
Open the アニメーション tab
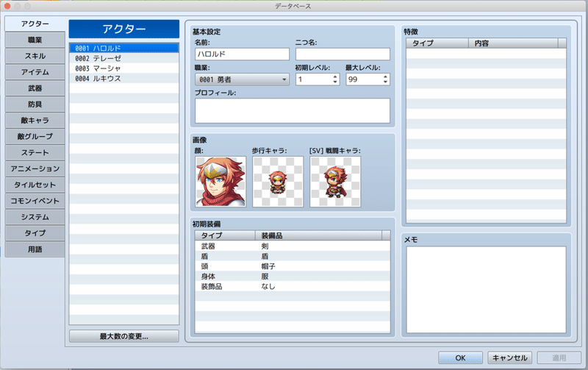[35, 169]
